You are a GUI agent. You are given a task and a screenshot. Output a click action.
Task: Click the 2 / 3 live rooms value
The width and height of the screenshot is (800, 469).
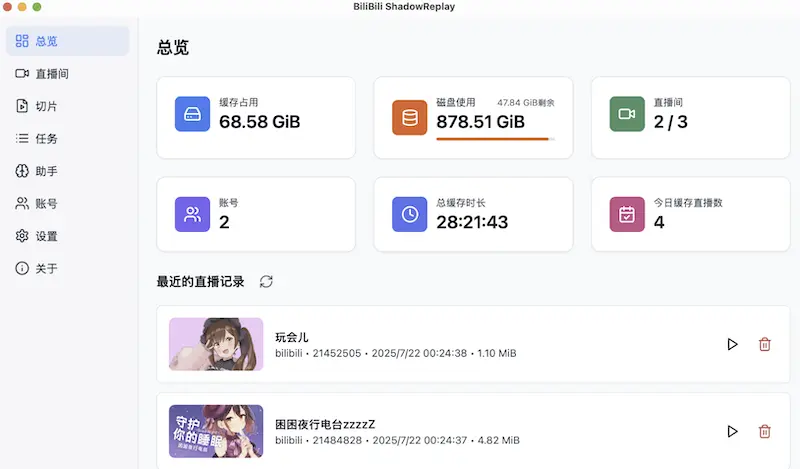670,122
